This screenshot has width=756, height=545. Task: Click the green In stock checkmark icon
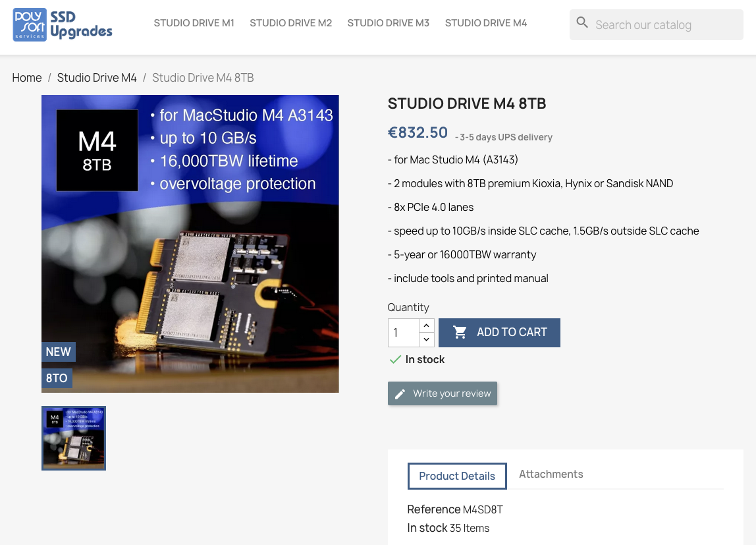[x=395, y=359]
